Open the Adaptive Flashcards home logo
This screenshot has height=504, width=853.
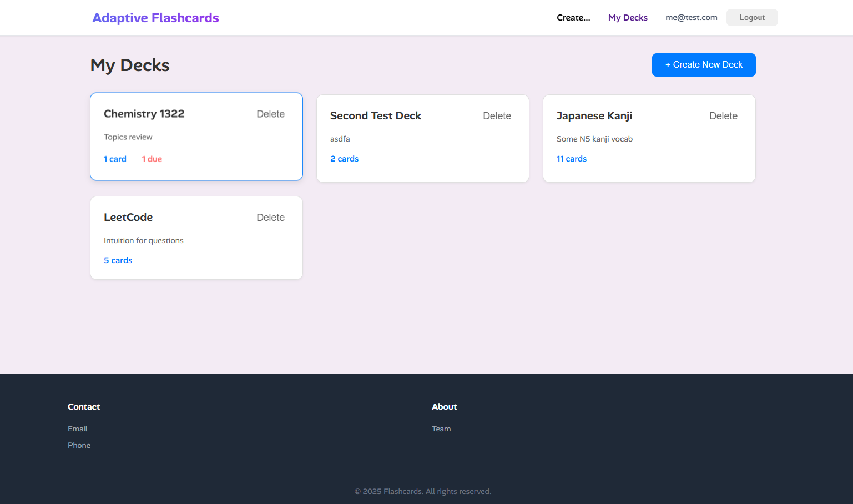(155, 18)
